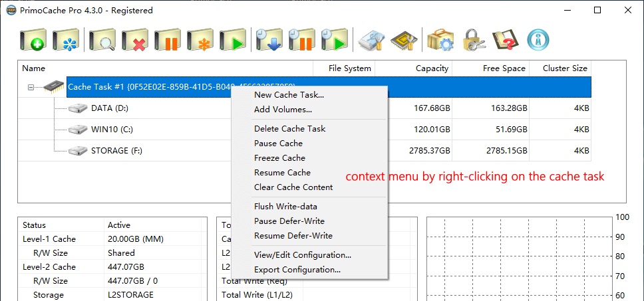This screenshot has width=644, height=301.
Task: Click the drive icon next to STORAGE (F:)
Action: (x=78, y=150)
